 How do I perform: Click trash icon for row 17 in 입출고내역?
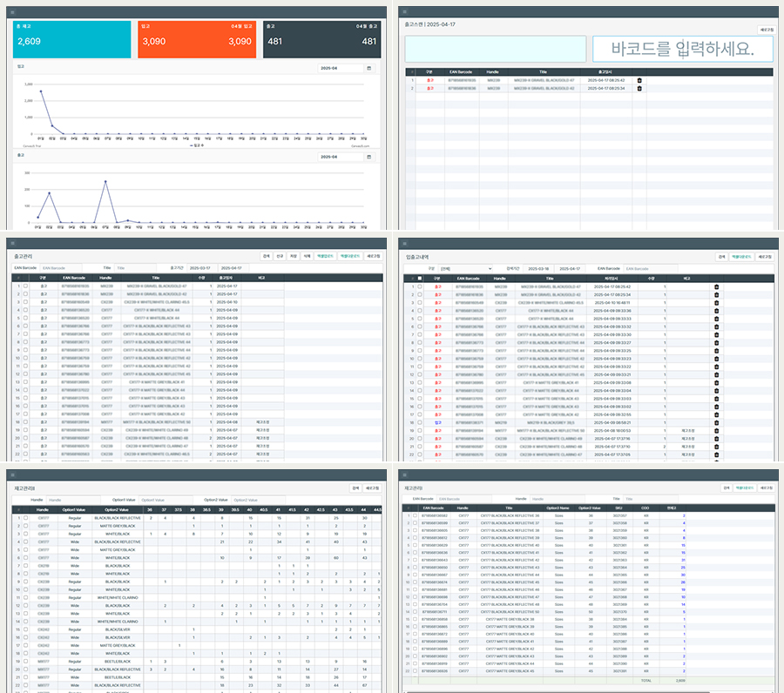pos(717,414)
